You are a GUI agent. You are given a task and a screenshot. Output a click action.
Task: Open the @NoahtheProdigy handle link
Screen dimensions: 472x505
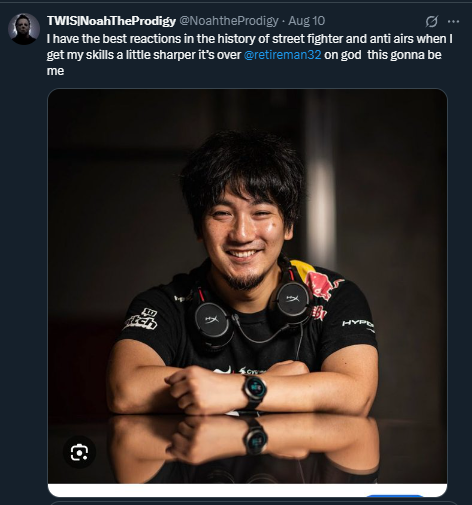point(229,21)
